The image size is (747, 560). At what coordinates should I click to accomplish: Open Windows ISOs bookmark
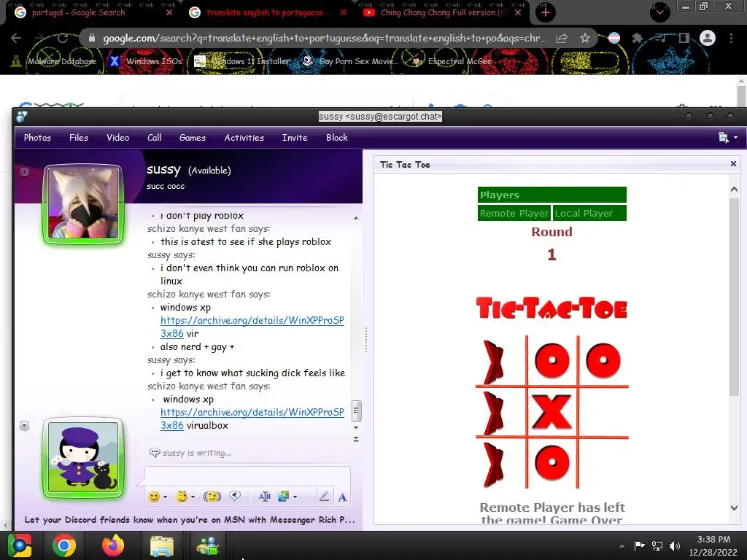click(146, 61)
